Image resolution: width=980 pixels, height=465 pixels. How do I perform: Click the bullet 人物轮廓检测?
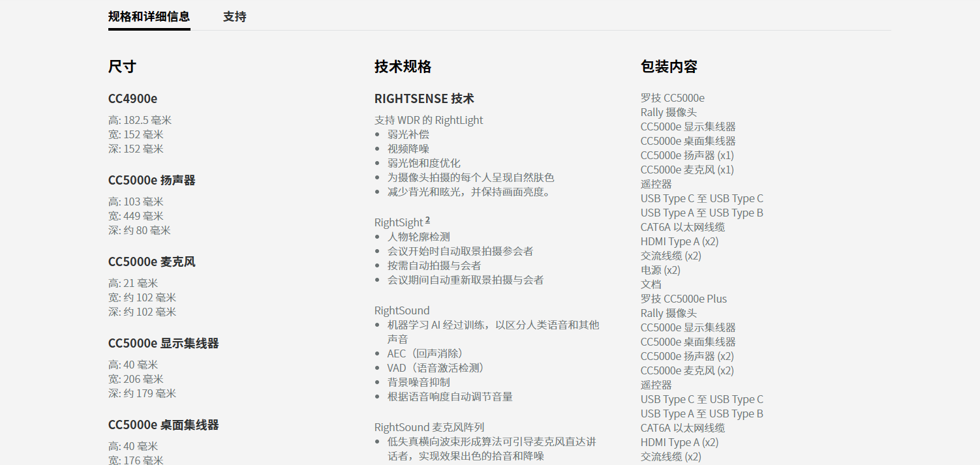tap(419, 237)
